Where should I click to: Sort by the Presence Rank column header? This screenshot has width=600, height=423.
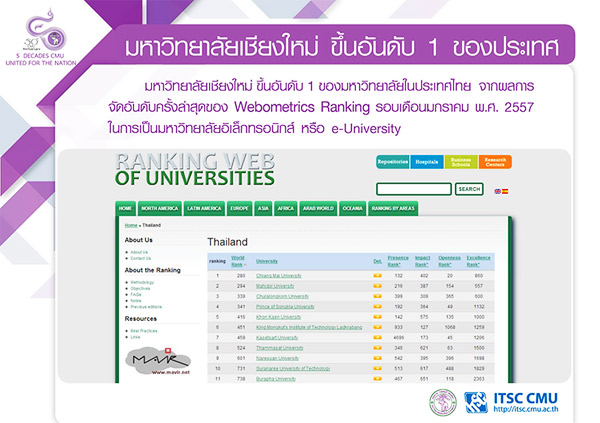398,261
